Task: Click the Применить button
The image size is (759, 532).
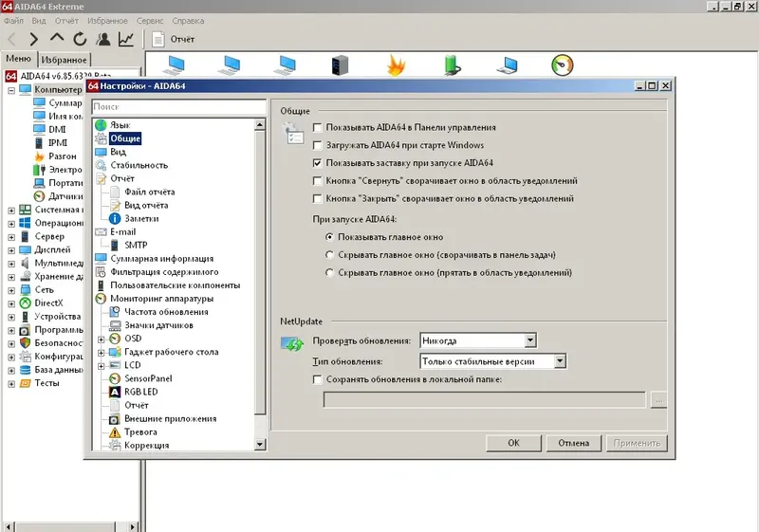Action: (637, 443)
